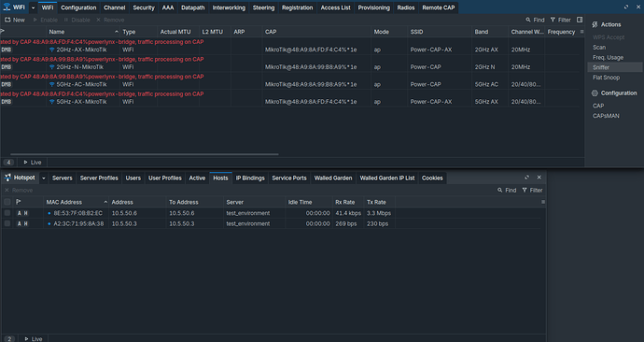The width and height of the screenshot is (644, 342).
Task: Click Filter in WiFi window toolbar
Action: tap(561, 20)
